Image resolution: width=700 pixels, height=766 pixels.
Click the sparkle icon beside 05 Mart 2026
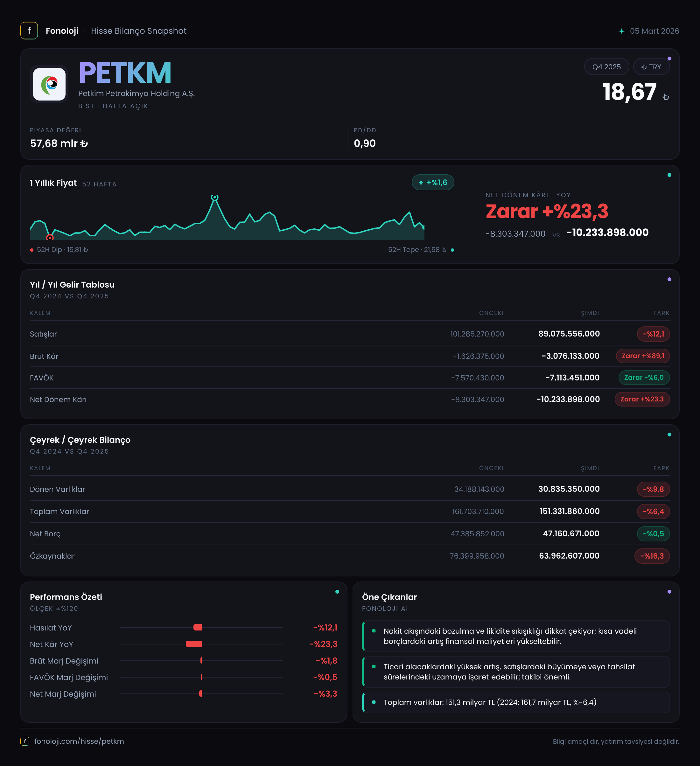click(621, 31)
